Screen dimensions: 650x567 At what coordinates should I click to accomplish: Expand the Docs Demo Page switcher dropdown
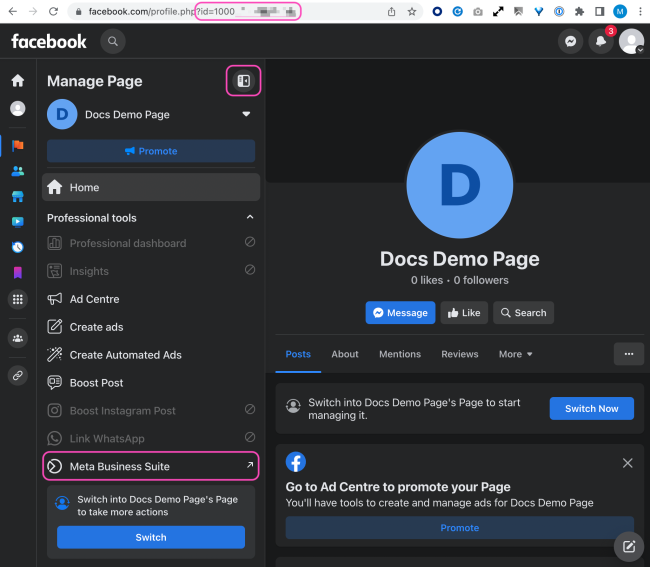tap(246, 115)
